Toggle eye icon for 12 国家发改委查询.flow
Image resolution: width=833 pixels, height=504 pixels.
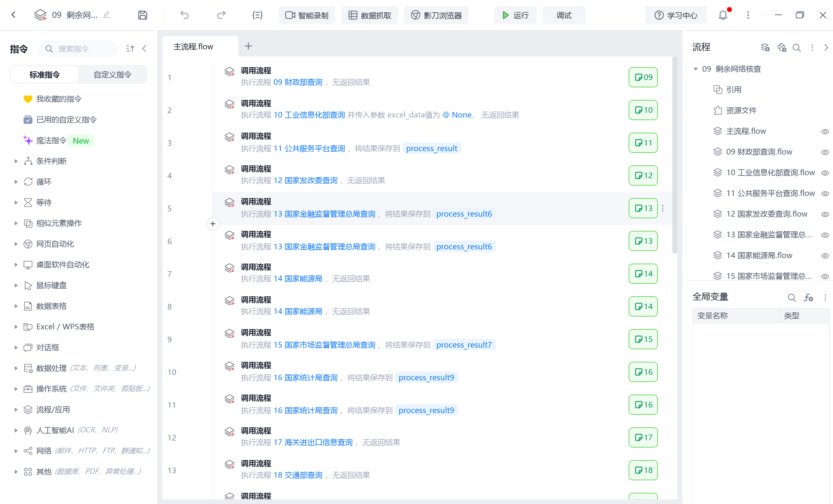(825, 214)
